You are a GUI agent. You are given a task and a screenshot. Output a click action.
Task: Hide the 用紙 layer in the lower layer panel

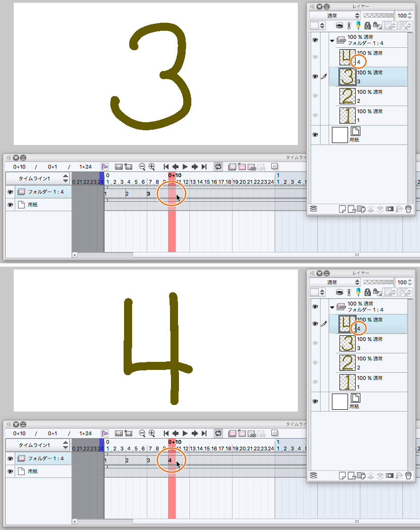tap(315, 401)
